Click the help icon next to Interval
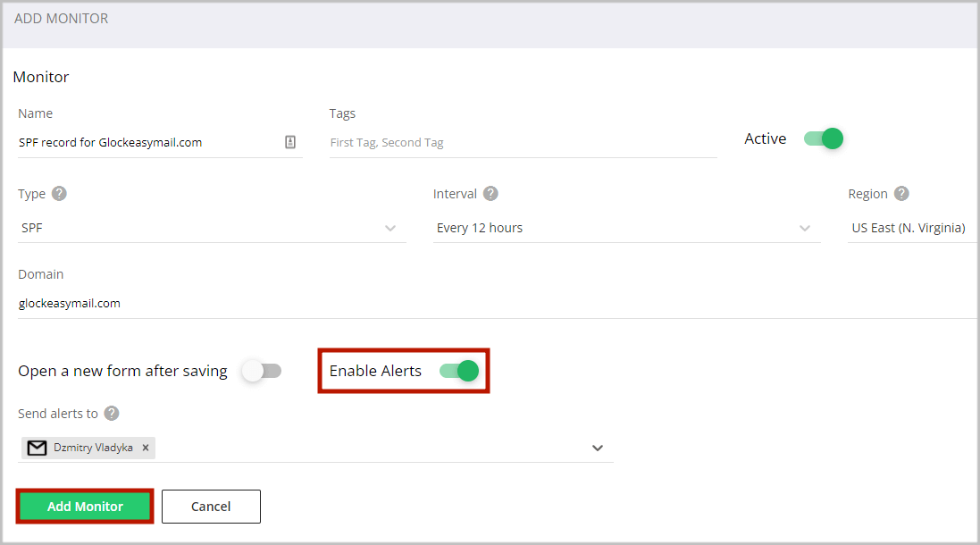The height and width of the screenshot is (545, 980). [490, 194]
